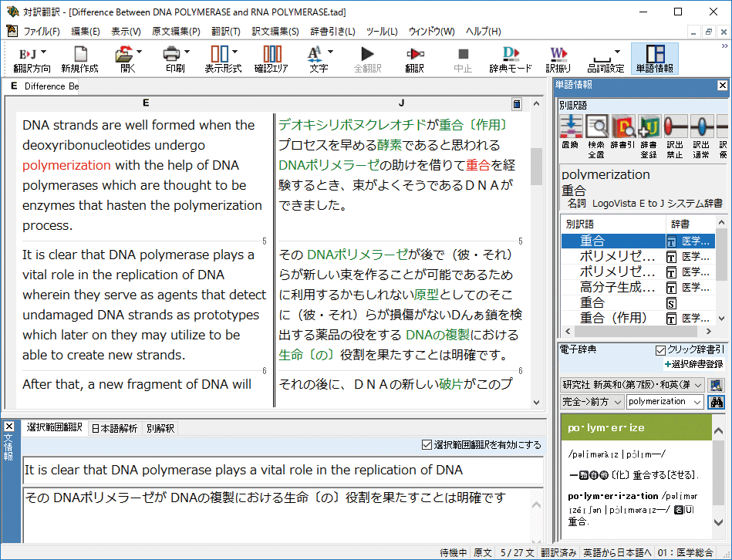Click the green DNAの複製 in Japanese text
The image size is (732, 560).
pyautogui.click(x=437, y=335)
